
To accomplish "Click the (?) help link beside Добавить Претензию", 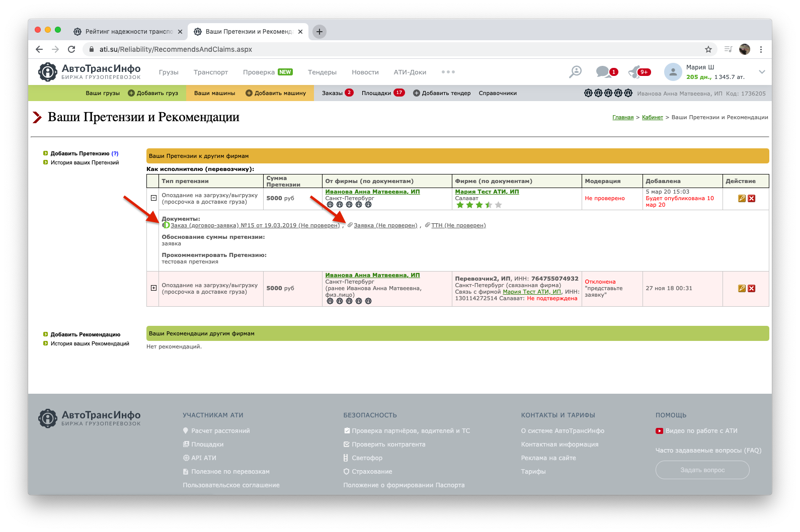I will click(x=115, y=154).
